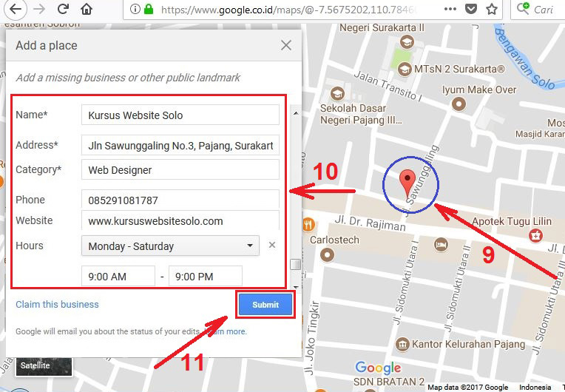This screenshot has height=392, width=565.
Task: Switch to Satellite view thumbnail
Action: click(x=44, y=366)
